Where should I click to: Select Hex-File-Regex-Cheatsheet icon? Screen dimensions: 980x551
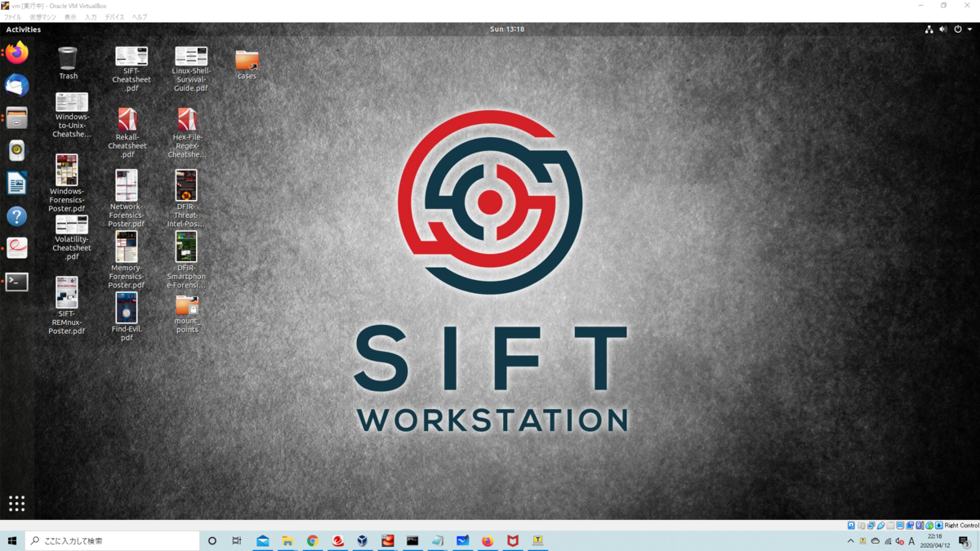point(187,133)
